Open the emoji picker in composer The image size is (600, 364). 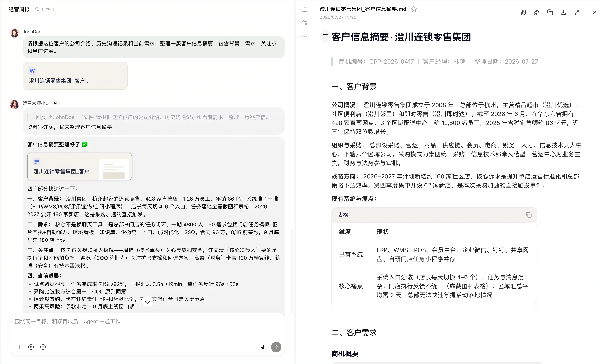click(43, 347)
